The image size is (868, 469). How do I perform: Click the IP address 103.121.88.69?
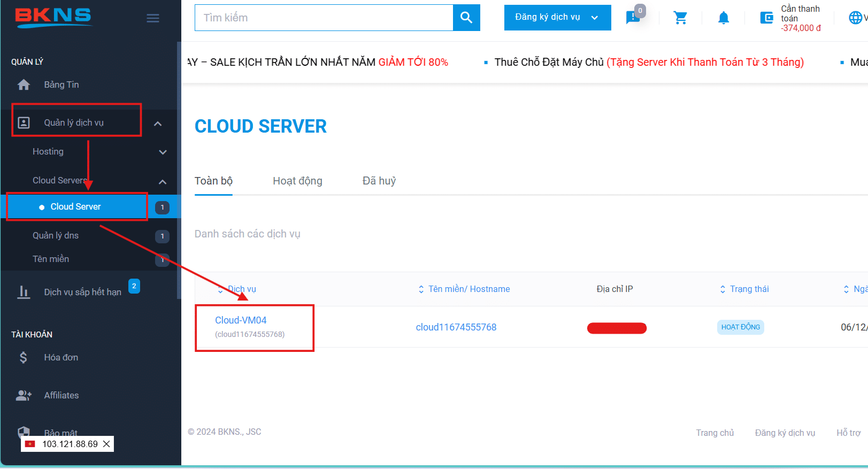coord(70,444)
